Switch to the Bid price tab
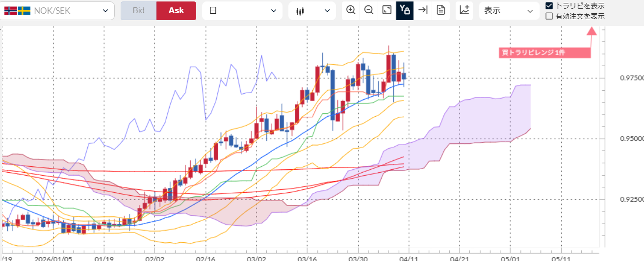 coord(139,11)
